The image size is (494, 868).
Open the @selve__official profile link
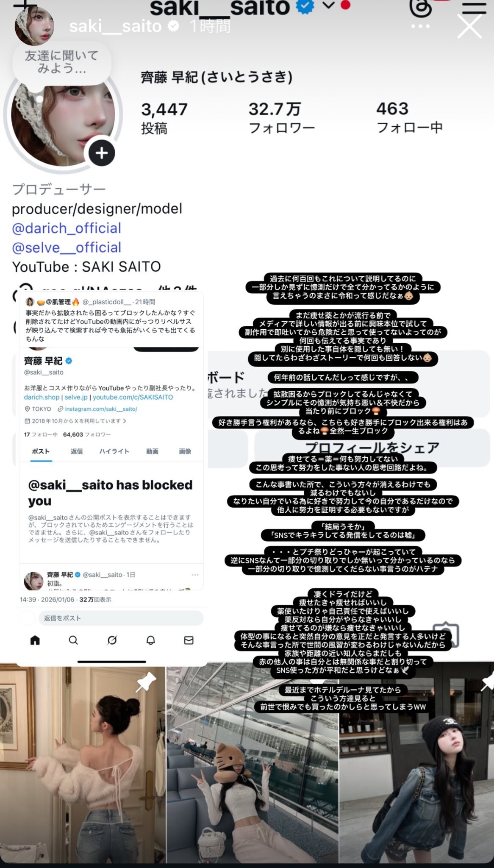pyautogui.click(x=67, y=248)
